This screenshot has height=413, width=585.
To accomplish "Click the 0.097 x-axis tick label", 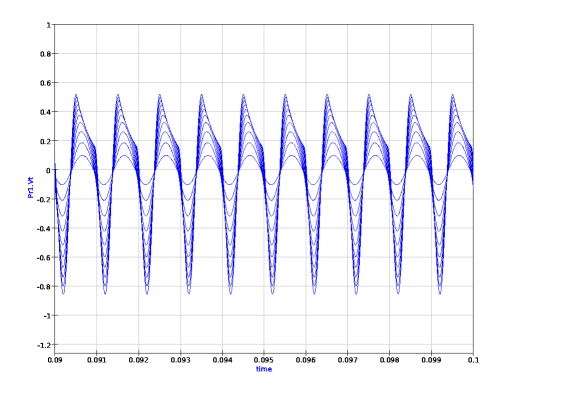I will 348,360.
